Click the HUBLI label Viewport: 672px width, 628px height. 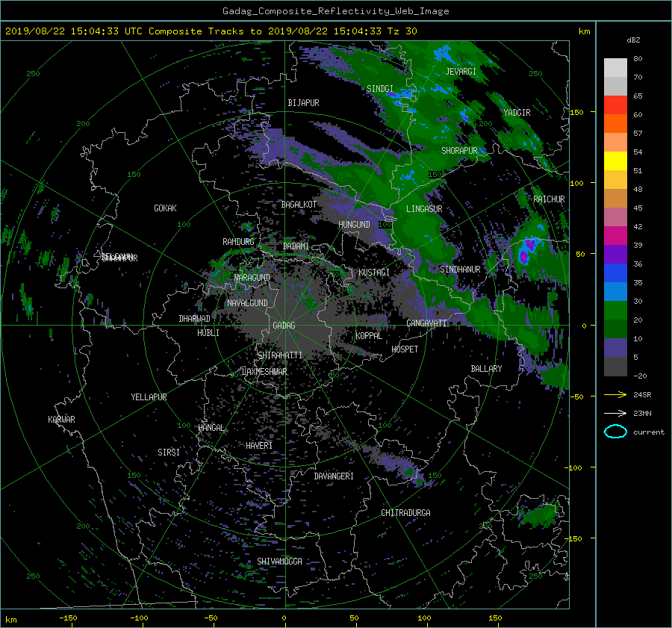[208, 333]
